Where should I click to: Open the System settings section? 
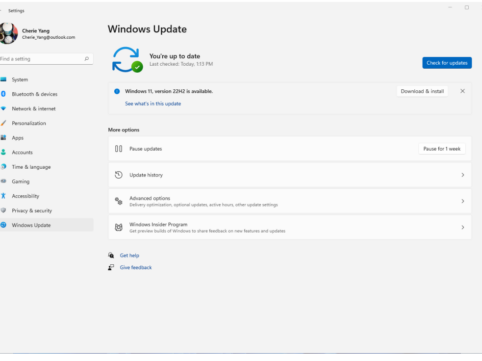46,79
